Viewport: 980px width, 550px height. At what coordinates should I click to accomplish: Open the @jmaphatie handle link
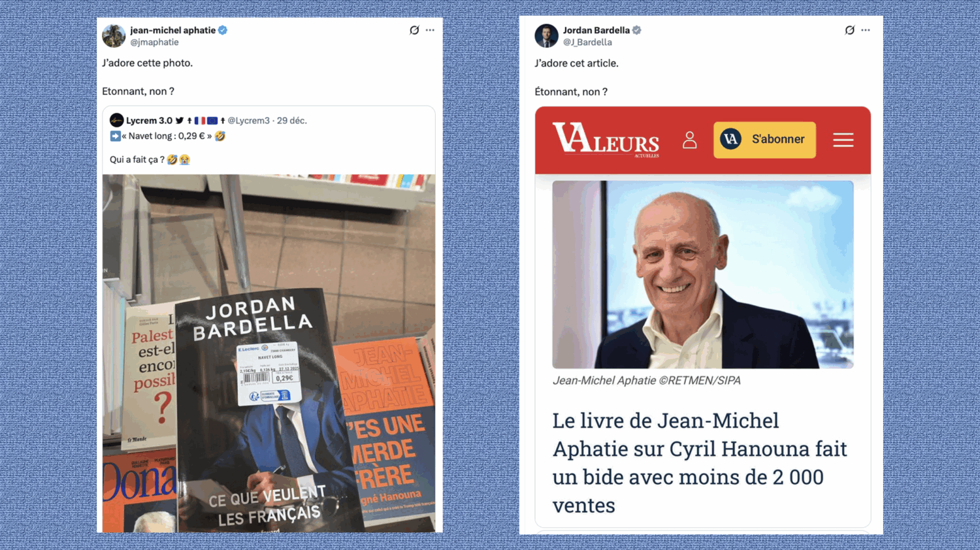[154, 42]
